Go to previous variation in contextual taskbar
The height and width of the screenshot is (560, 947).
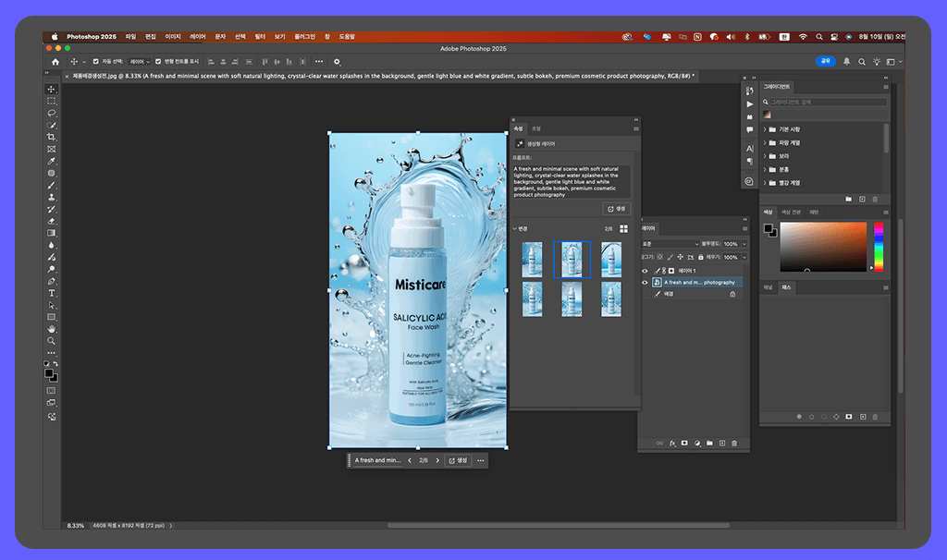tap(410, 460)
